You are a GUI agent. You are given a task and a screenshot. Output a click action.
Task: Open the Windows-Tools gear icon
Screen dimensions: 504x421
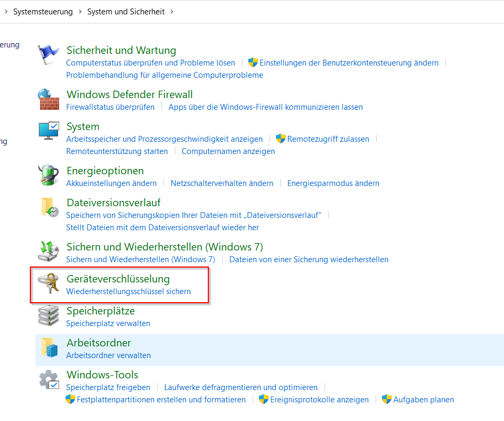pos(49,379)
